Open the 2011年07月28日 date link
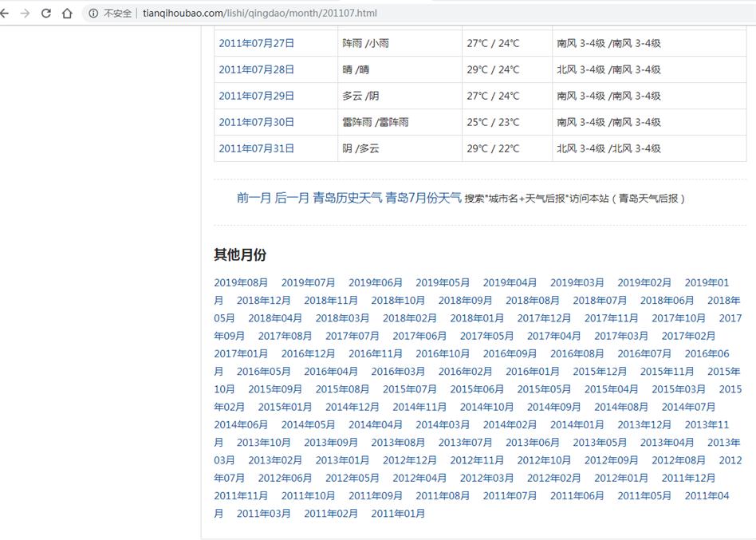The width and height of the screenshot is (756, 540). click(257, 69)
